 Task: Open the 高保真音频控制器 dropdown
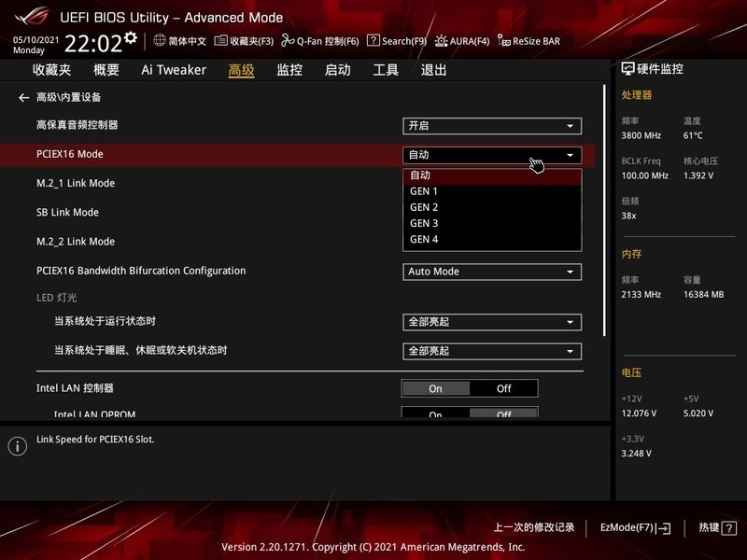click(x=492, y=125)
